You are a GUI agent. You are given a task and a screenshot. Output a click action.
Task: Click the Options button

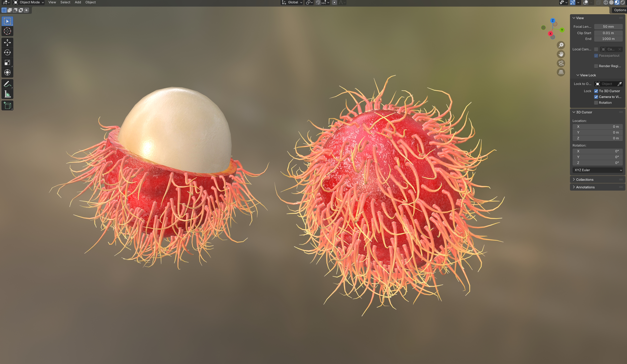(x=620, y=10)
